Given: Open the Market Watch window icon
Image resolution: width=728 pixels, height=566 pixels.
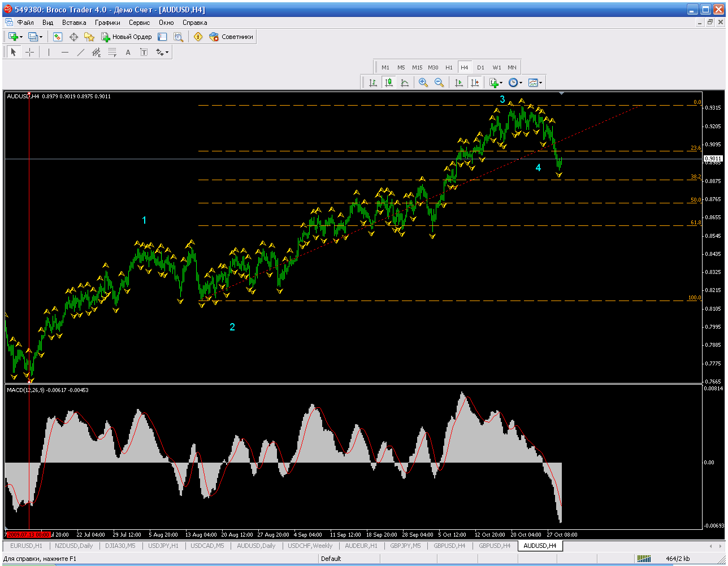Looking at the screenshot, I should click(x=58, y=37).
